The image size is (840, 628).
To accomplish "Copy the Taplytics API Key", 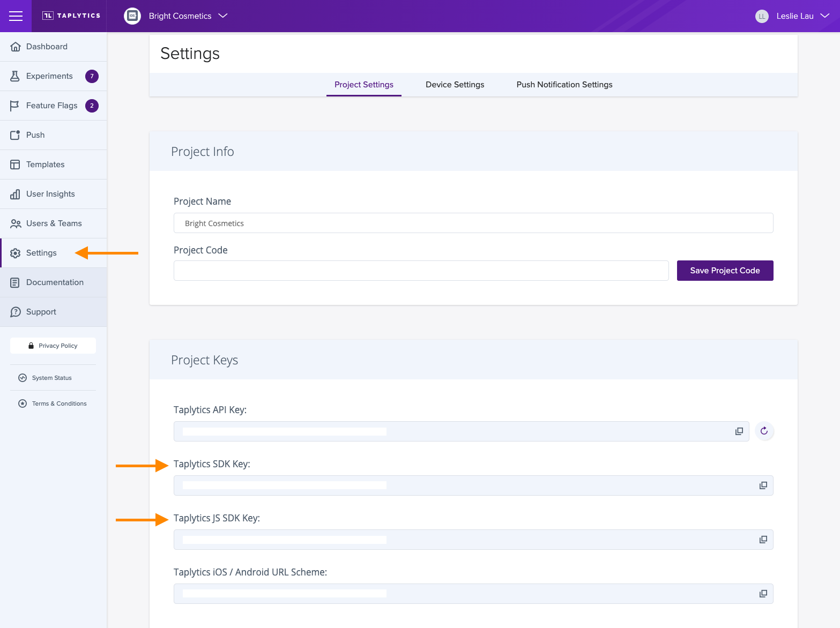I will click(739, 431).
